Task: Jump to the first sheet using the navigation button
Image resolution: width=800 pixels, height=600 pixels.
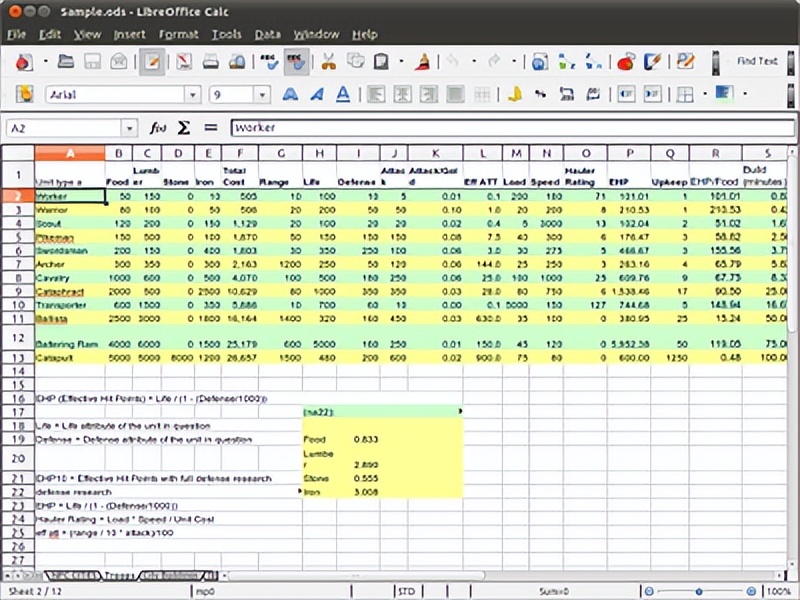Action: click(8, 577)
